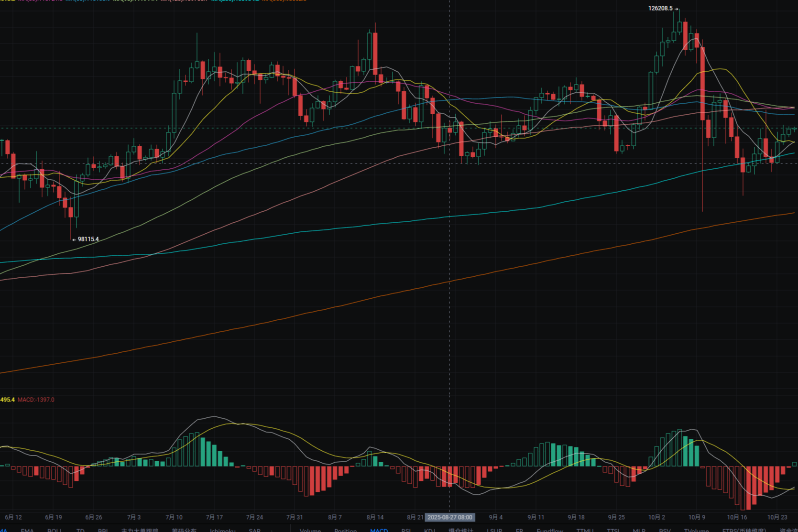Show the Volume sub-indicator
The width and height of the screenshot is (798, 532).
310,530
